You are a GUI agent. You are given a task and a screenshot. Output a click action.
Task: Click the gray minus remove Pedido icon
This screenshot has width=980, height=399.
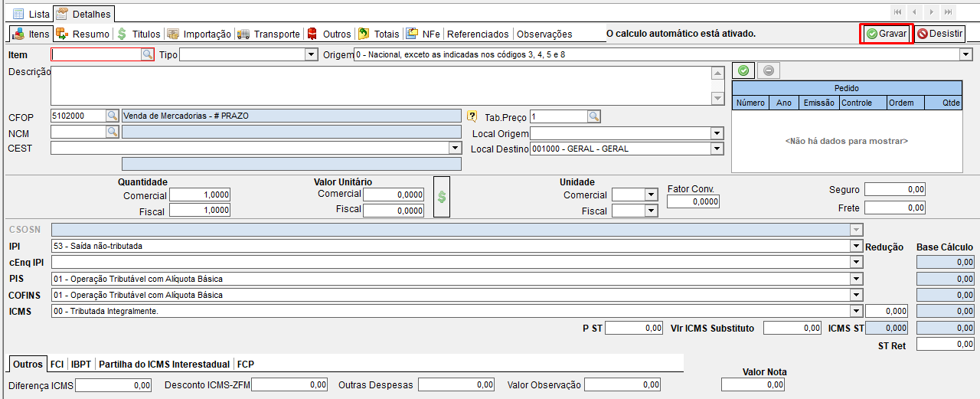[x=769, y=70]
